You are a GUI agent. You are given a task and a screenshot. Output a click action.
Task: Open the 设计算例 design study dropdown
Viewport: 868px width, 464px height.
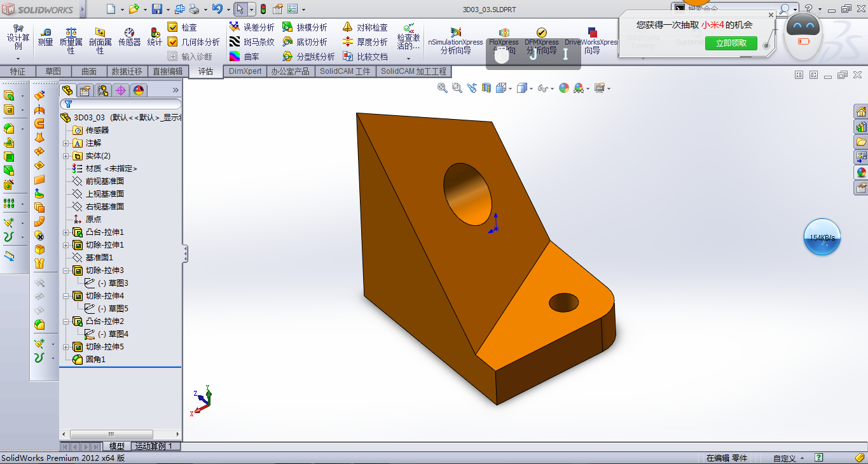(18, 59)
